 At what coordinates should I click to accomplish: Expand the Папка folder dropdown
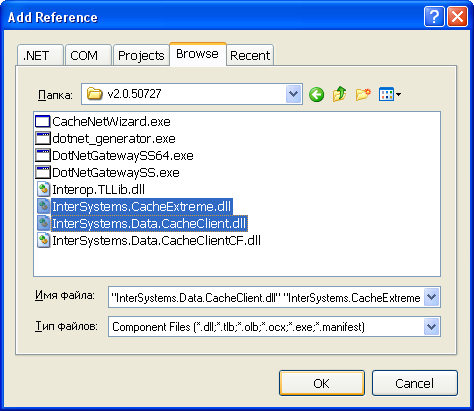click(x=293, y=94)
